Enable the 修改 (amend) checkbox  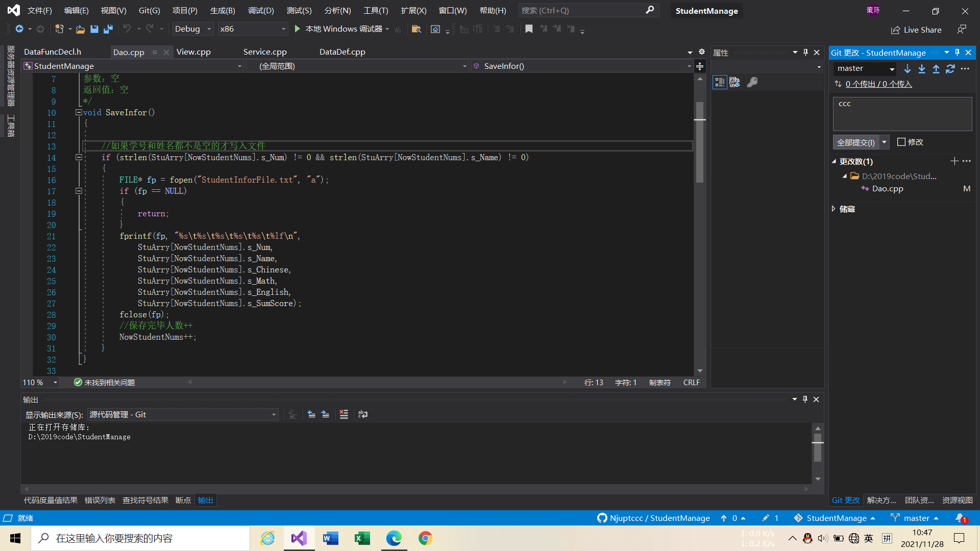pos(901,142)
